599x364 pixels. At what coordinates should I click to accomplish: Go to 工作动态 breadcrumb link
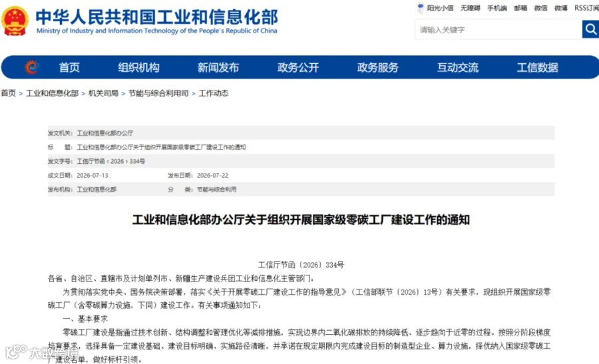coord(214,93)
